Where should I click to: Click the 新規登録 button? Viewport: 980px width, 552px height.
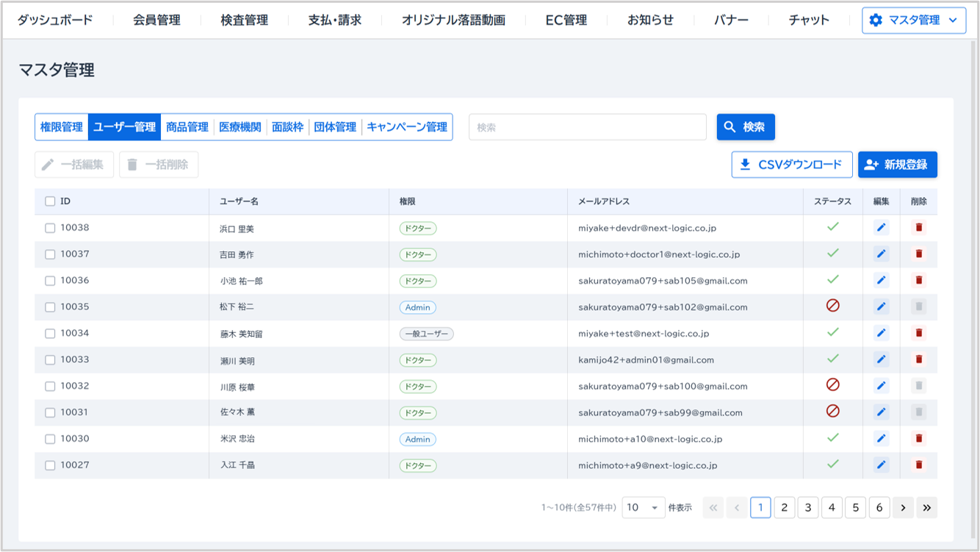pos(897,165)
